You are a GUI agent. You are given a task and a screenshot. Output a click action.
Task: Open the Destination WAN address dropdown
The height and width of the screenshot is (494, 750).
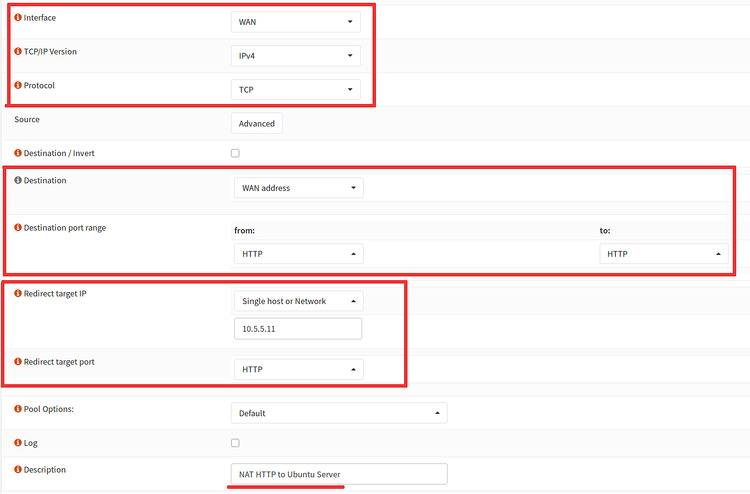coord(298,188)
